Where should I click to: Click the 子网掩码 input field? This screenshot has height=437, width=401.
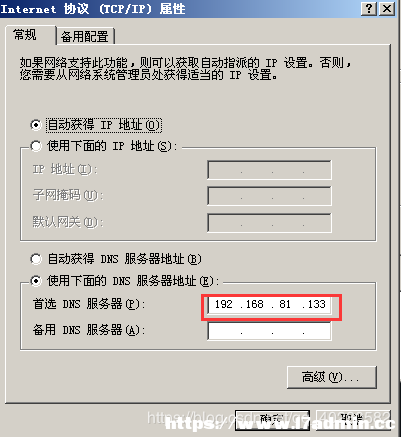269,196
